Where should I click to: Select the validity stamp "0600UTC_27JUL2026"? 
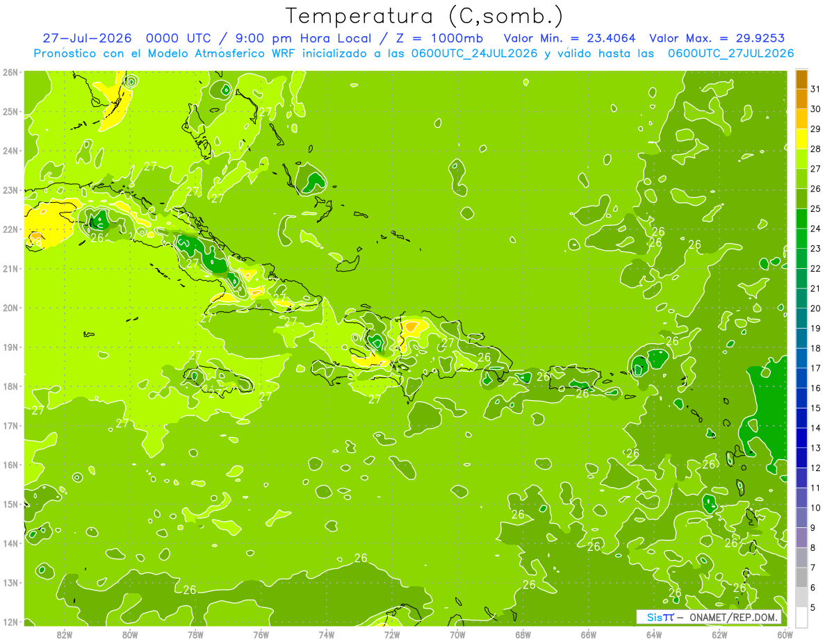(730, 53)
